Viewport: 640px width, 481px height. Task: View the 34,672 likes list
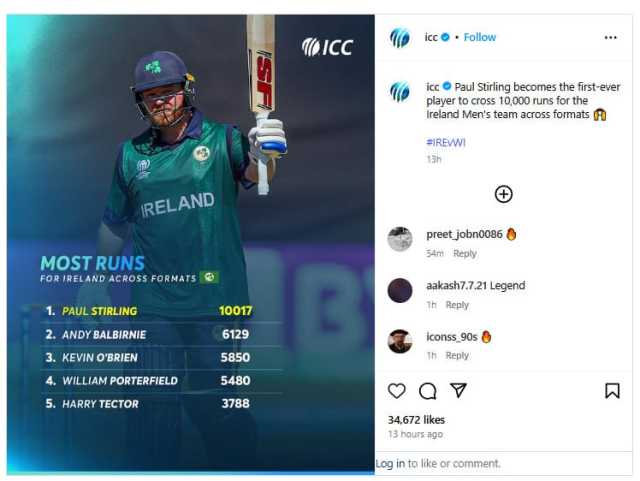(416, 420)
